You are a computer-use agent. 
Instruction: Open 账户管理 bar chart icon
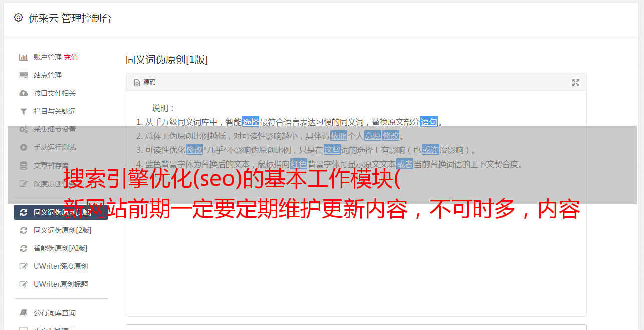(x=23, y=57)
